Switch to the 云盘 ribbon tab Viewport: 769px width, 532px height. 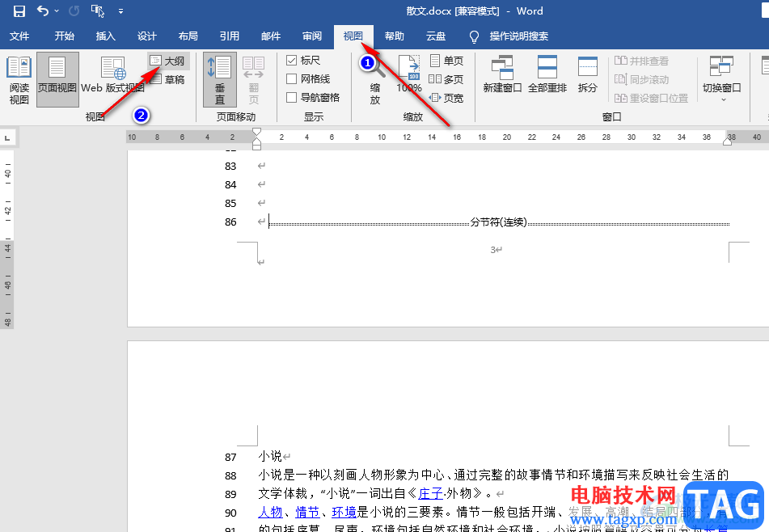(436, 36)
